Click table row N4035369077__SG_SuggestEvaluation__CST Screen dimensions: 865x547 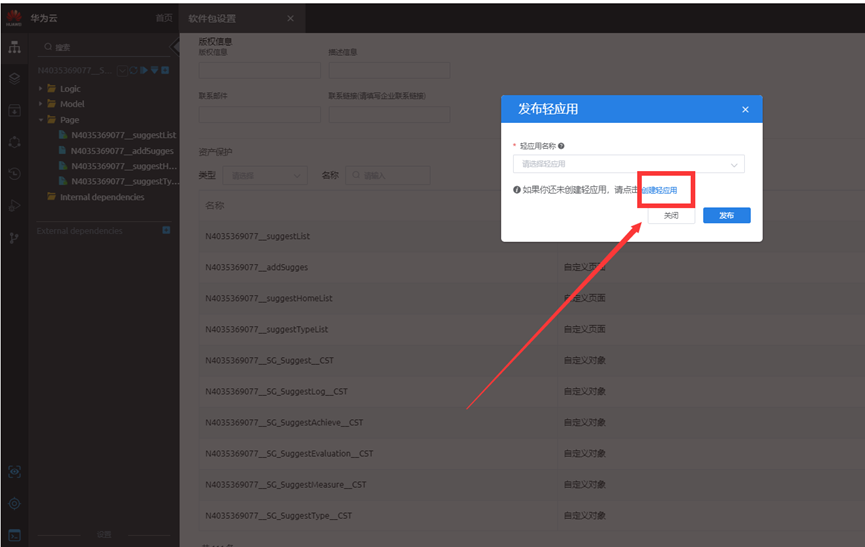[x=532, y=453]
